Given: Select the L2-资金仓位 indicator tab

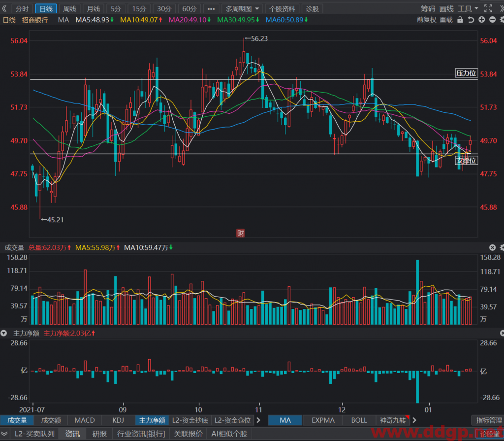Looking at the screenshot, I should (232, 420).
